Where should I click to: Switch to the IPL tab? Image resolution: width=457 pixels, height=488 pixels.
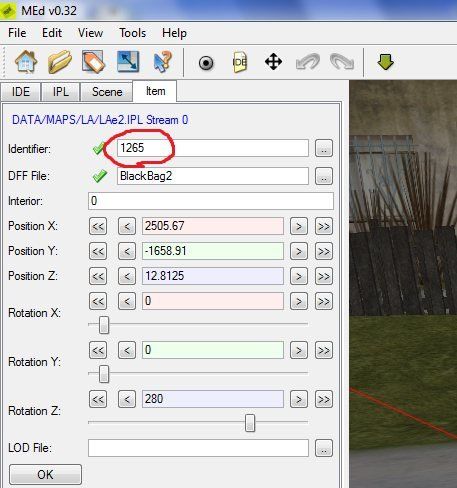(61, 92)
